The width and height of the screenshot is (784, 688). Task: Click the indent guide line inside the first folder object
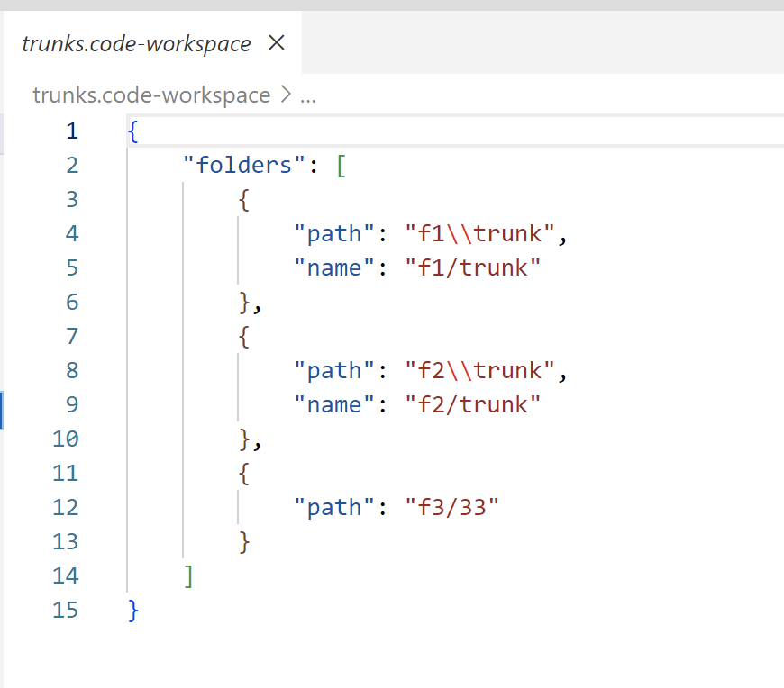tap(237, 250)
